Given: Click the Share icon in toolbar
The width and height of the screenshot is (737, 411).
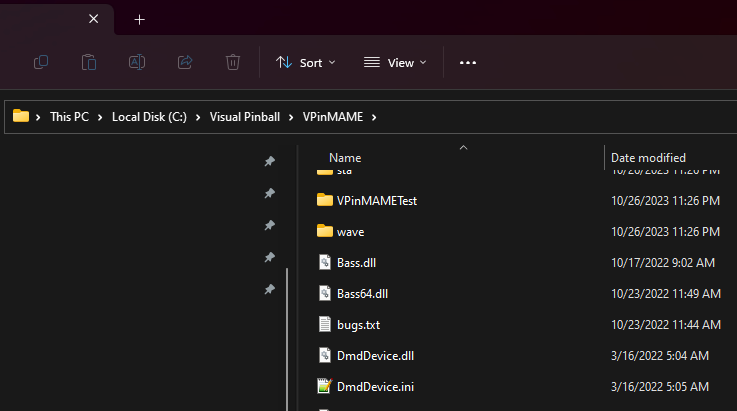Looking at the screenshot, I should coord(185,62).
